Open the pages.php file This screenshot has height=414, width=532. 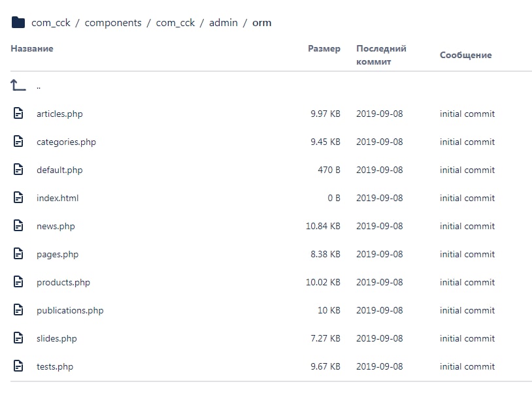coord(58,254)
